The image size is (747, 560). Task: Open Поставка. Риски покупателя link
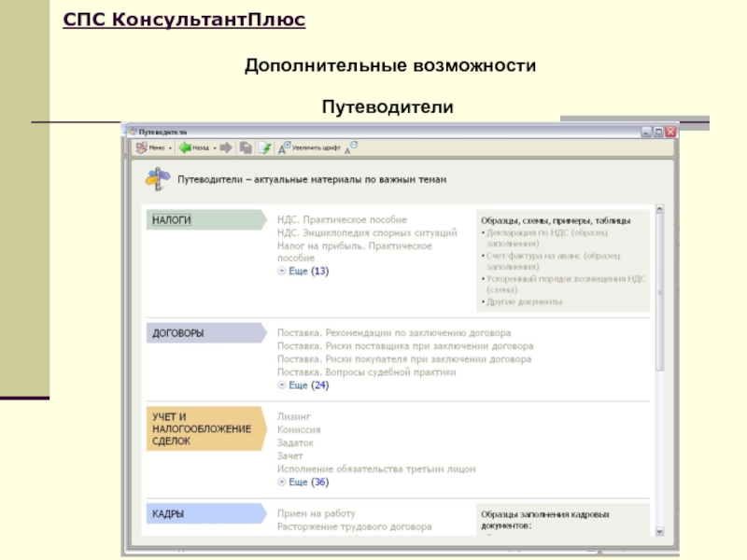[x=404, y=358]
